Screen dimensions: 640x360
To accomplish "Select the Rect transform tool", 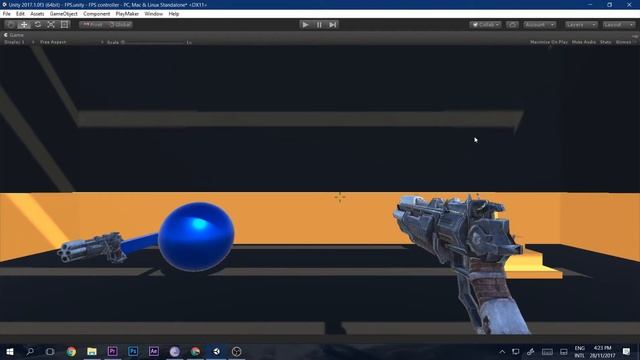I will (64, 24).
